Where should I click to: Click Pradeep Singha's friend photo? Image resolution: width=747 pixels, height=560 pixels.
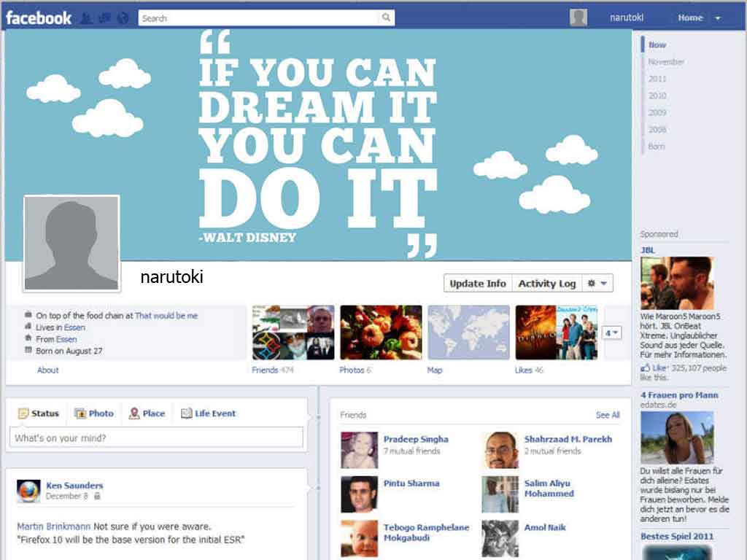[x=359, y=450]
